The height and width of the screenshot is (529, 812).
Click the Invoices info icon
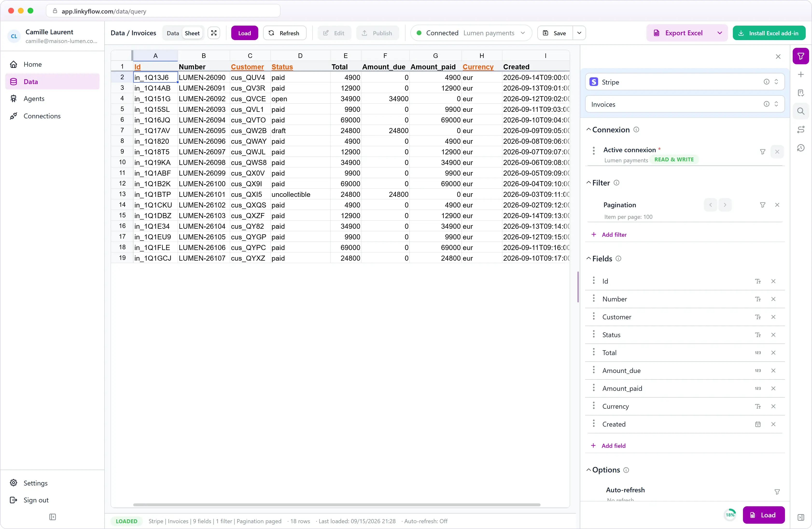click(x=766, y=104)
